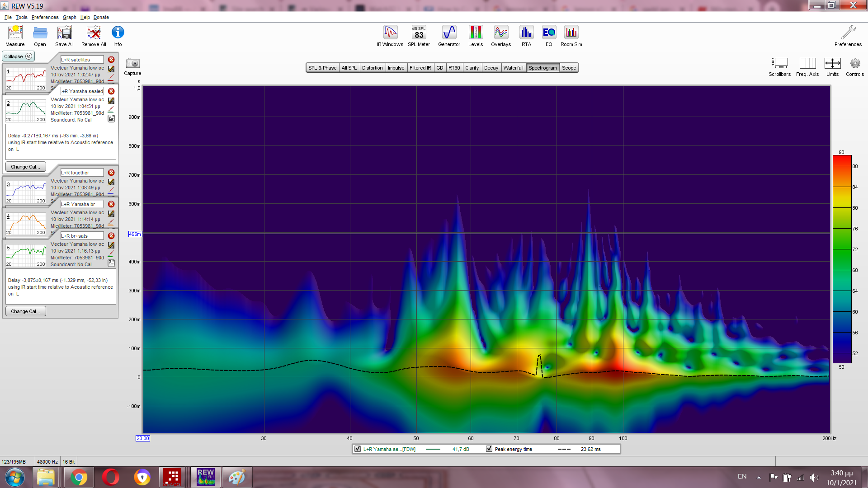Collapse the measurements side panel
Screen dimensions: 868x488
tap(18, 56)
